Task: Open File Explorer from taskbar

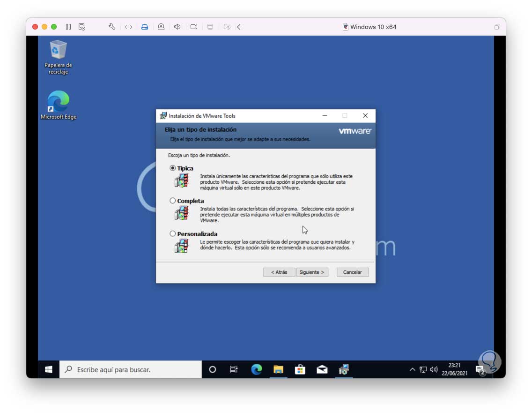Action: [x=278, y=369]
